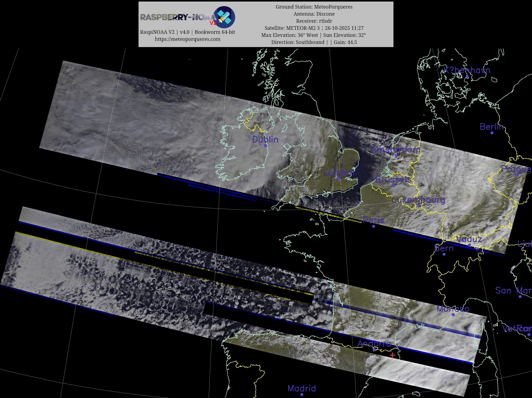Open the meteoporqueres.com URL text
Screen dimensions: 532x398
(187, 39)
